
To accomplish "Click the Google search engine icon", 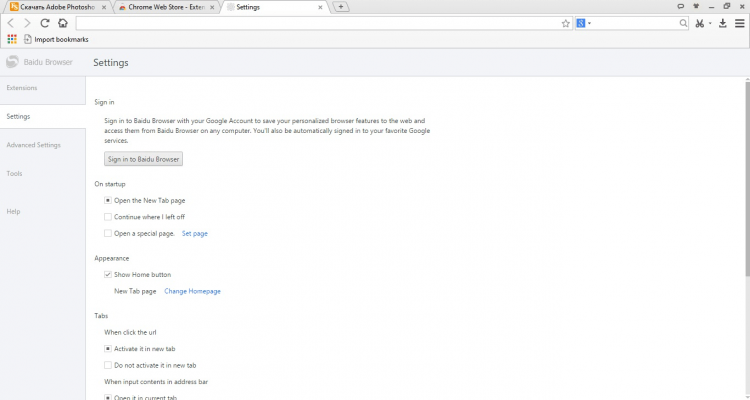I will pyautogui.click(x=581, y=23).
